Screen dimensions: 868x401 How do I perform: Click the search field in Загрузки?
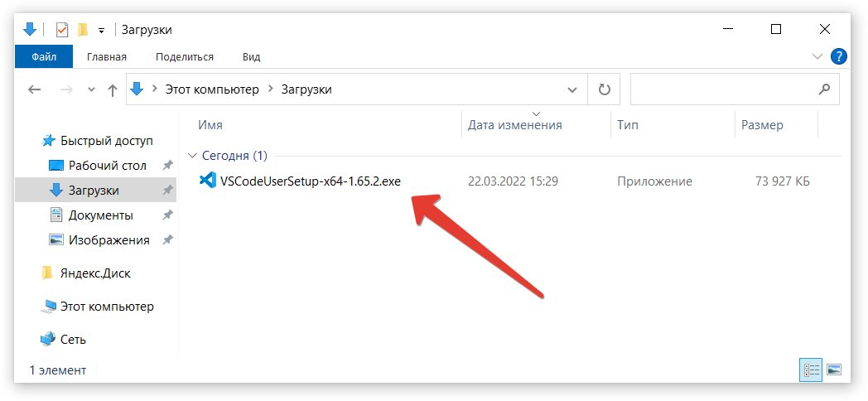click(x=721, y=89)
